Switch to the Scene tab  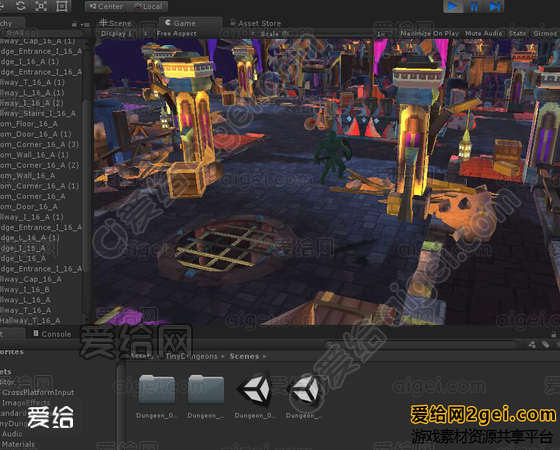[115, 23]
